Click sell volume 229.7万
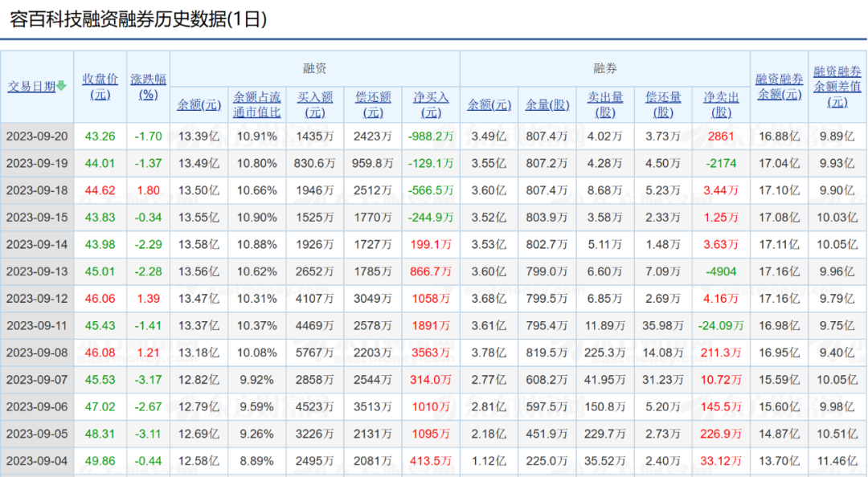 (605, 434)
